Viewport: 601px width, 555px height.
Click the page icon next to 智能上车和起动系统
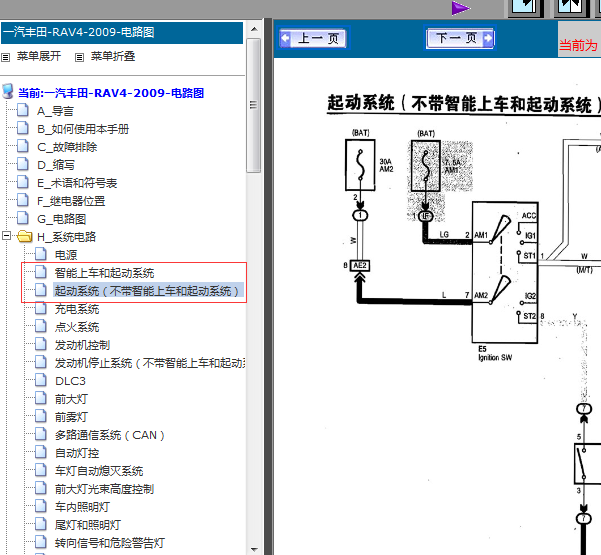click(x=41, y=271)
